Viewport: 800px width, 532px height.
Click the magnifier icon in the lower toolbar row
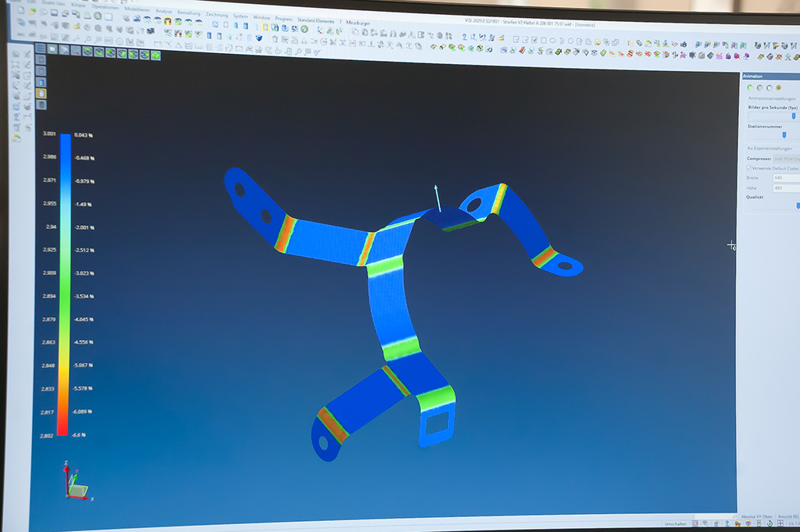tap(298, 52)
